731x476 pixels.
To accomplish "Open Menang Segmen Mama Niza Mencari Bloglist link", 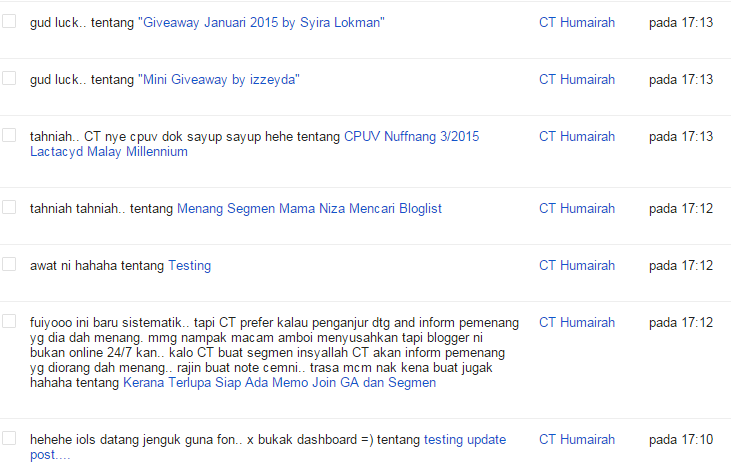I will coord(309,208).
